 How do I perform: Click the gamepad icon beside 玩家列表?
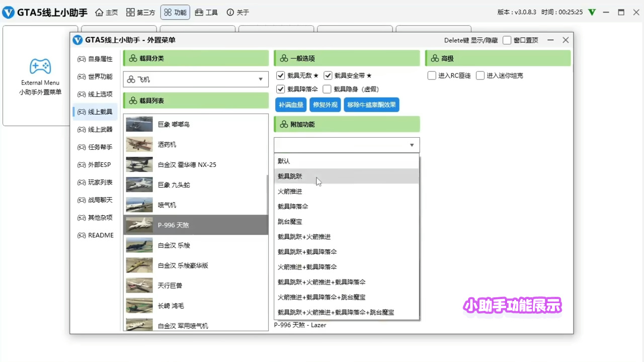pyautogui.click(x=82, y=182)
